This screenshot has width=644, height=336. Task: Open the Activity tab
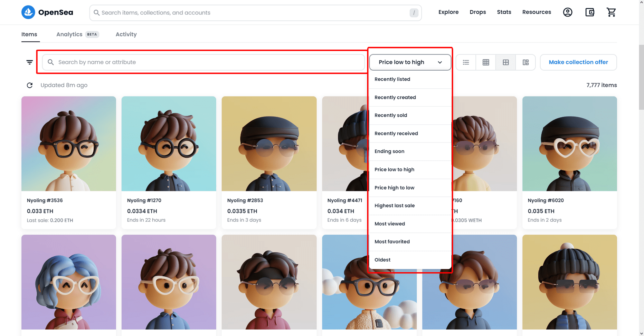pos(126,34)
